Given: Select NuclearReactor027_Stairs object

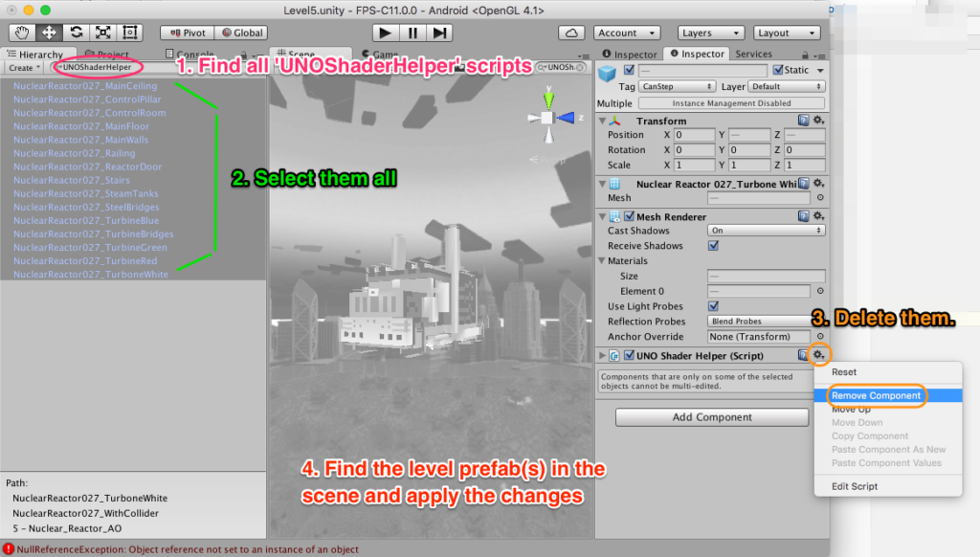Looking at the screenshot, I should click(x=71, y=180).
